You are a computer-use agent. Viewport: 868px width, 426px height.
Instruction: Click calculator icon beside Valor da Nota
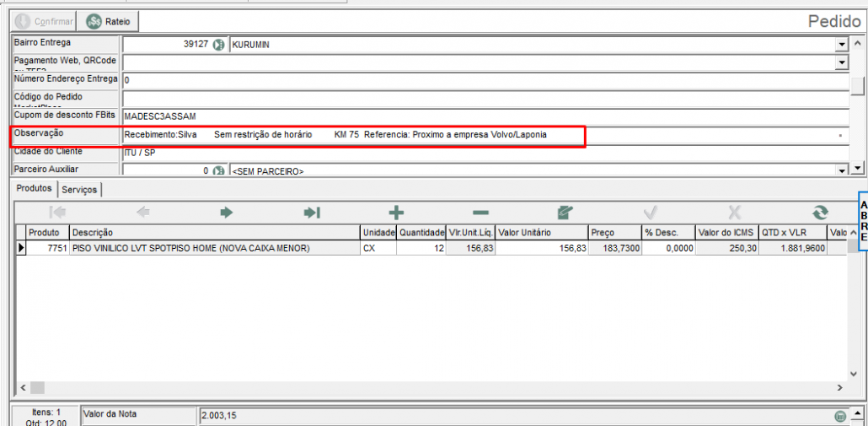[839, 416]
